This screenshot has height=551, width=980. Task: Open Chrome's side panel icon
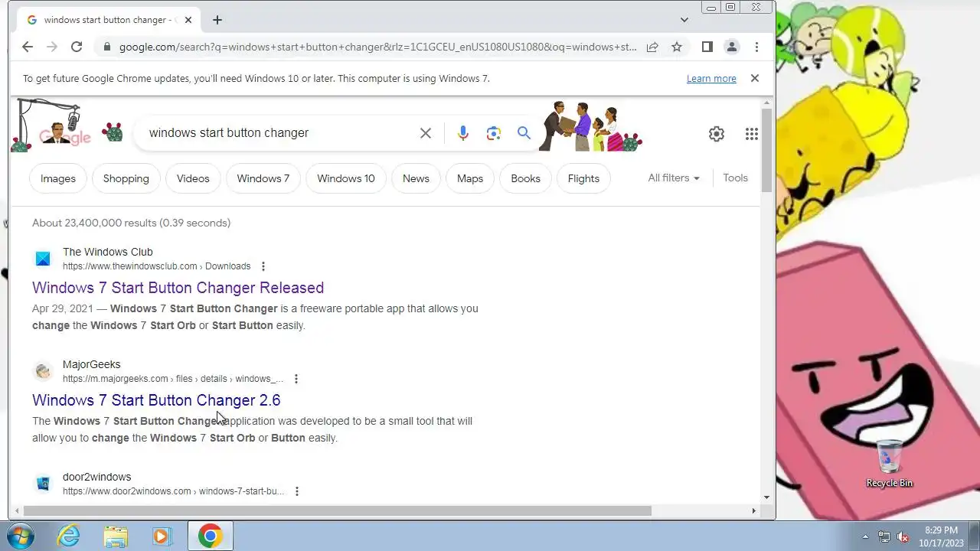coord(707,47)
